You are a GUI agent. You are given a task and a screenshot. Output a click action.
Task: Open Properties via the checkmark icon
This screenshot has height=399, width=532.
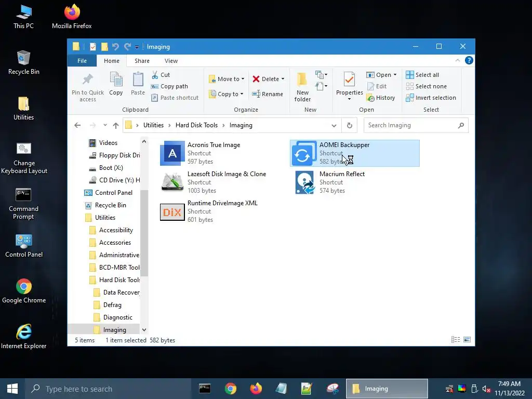[349, 79]
